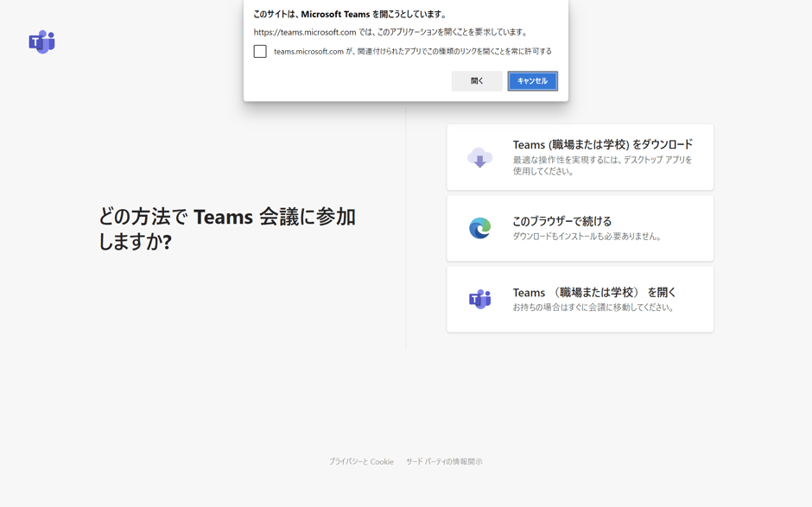The width and height of the screenshot is (812, 507).
Task: Click the https://teams.microsoft.com URL text in dialog
Action: [305, 33]
